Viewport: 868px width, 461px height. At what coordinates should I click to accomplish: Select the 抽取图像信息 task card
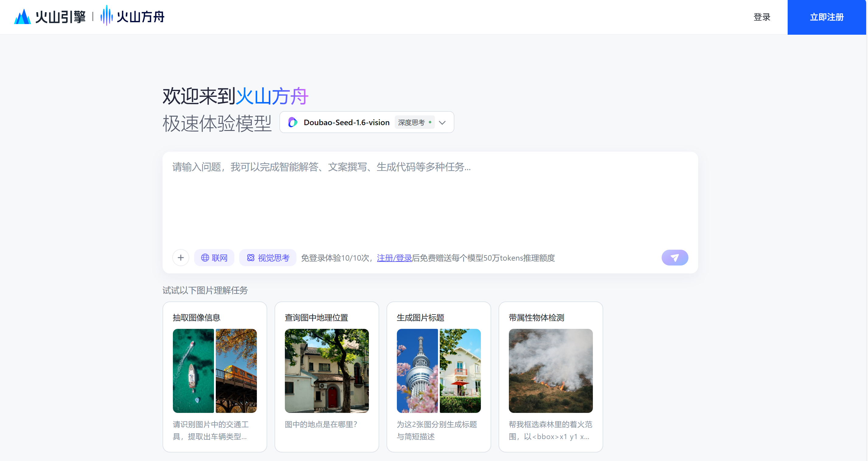pos(196,317)
